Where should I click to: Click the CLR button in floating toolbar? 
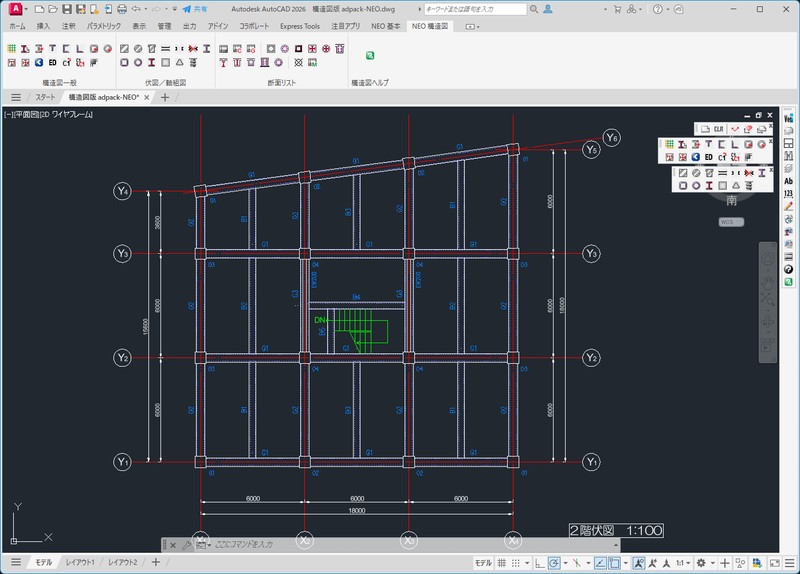pyautogui.click(x=717, y=130)
